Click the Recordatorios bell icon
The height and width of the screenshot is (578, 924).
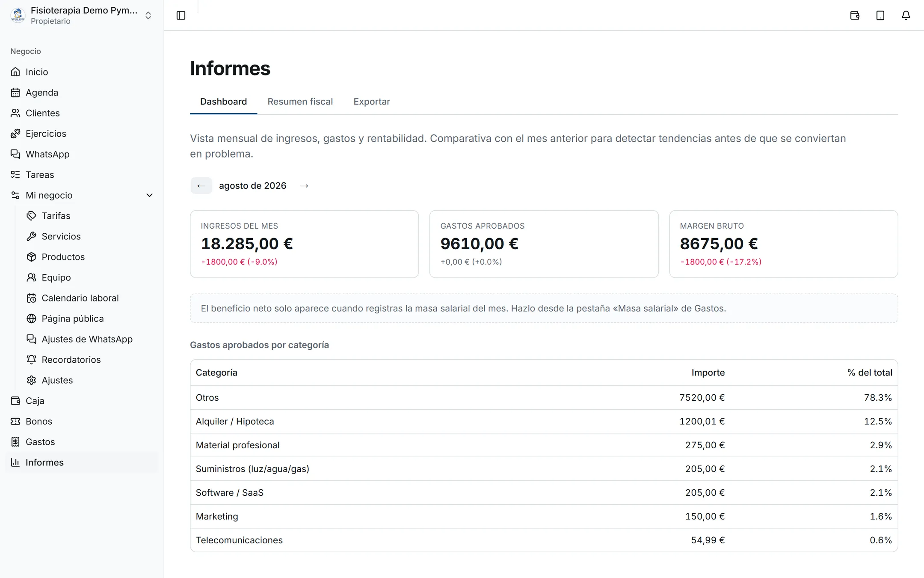[x=31, y=360]
